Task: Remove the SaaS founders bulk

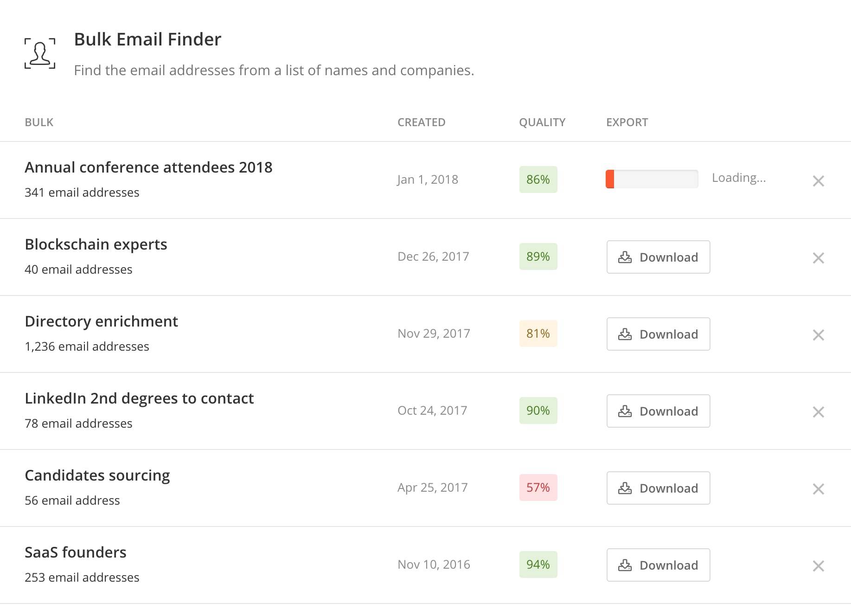Action: pyautogui.click(x=819, y=565)
